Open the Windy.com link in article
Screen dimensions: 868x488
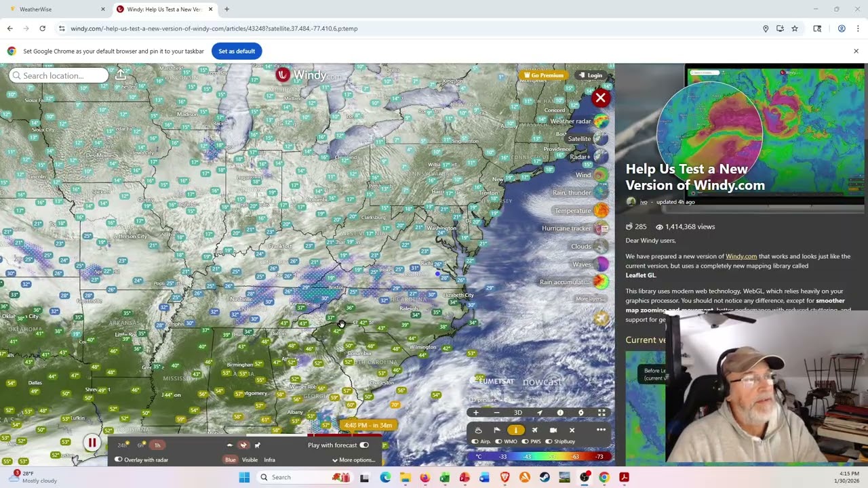pos(741,256)
